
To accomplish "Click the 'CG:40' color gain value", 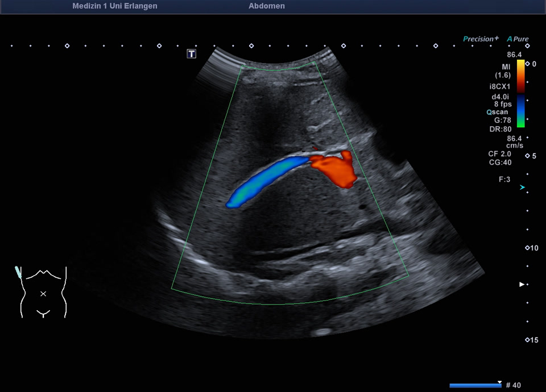I will pos(500,162).
